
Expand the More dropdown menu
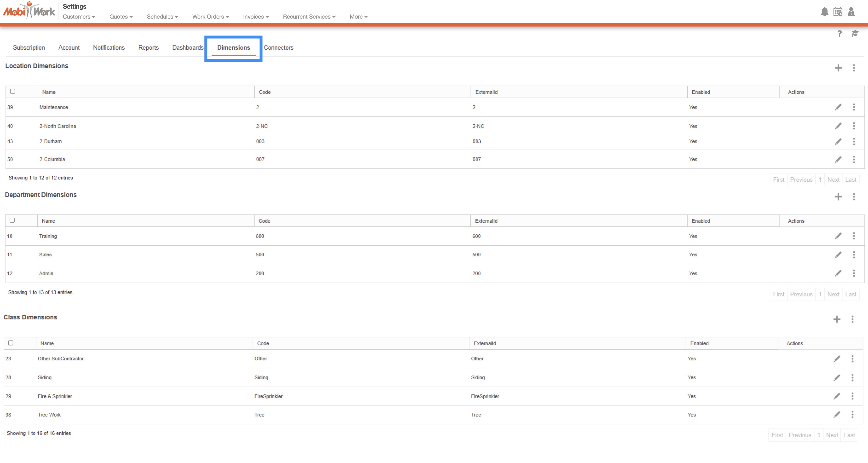tap(358, 17)
